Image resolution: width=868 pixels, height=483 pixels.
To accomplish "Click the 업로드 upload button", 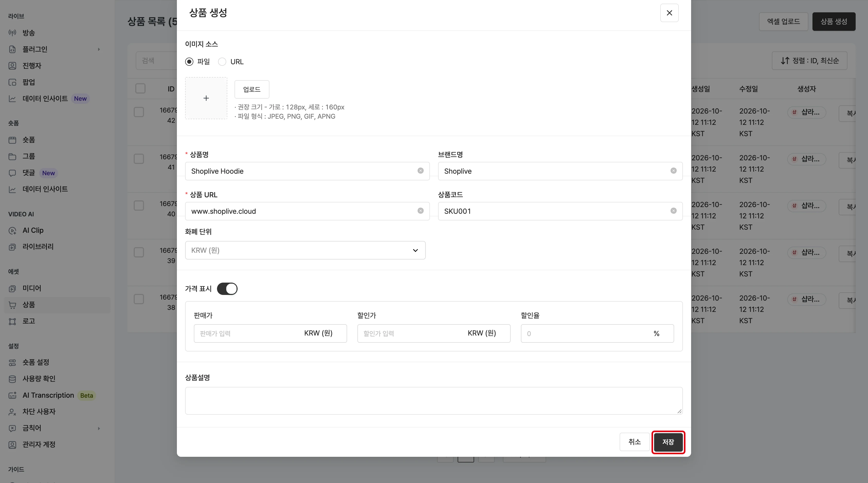I will 252,89.
